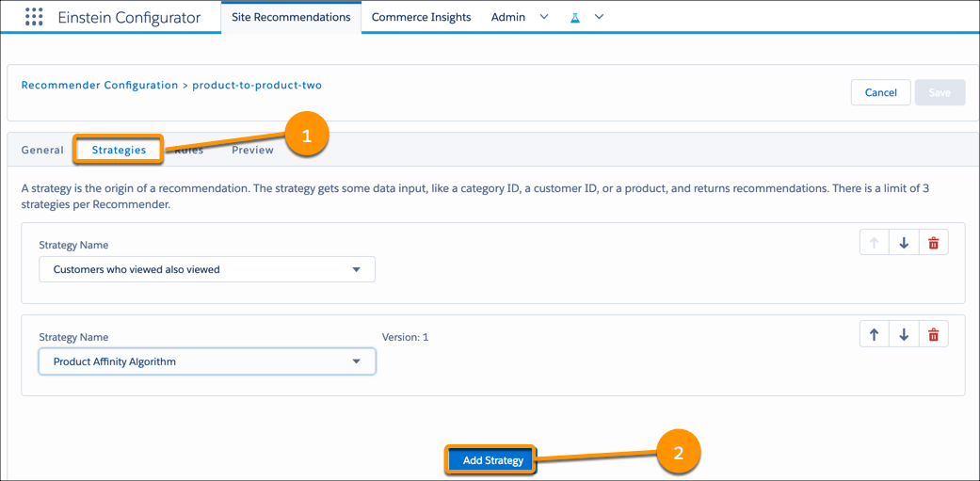This screenshot has height=481, width=980.
Task: Switch to the Commerce Insights tab
Action: click(x=421, y=18)
